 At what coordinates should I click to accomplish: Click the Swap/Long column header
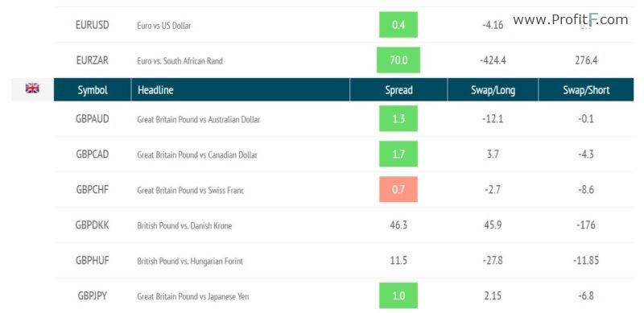[x=493, y=90]
